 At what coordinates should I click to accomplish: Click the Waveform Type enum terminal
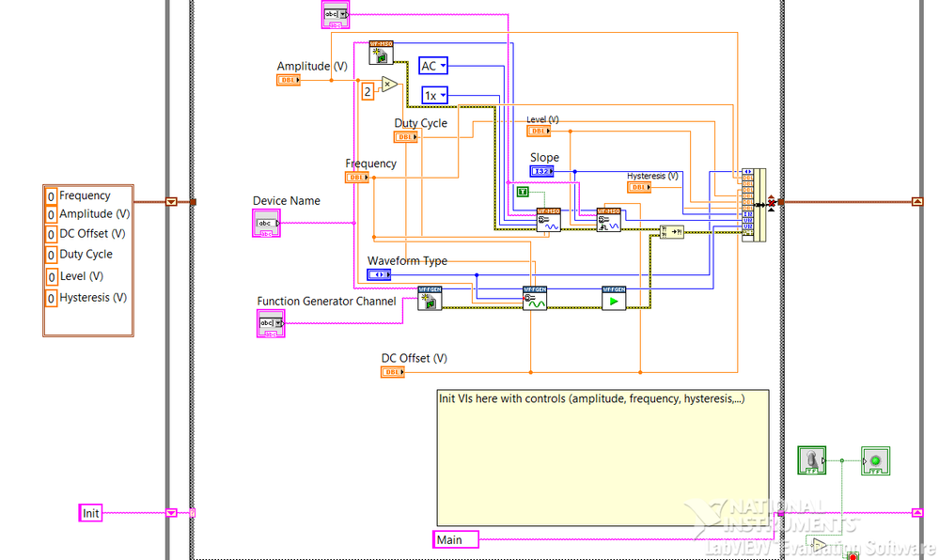click(379, 275)
